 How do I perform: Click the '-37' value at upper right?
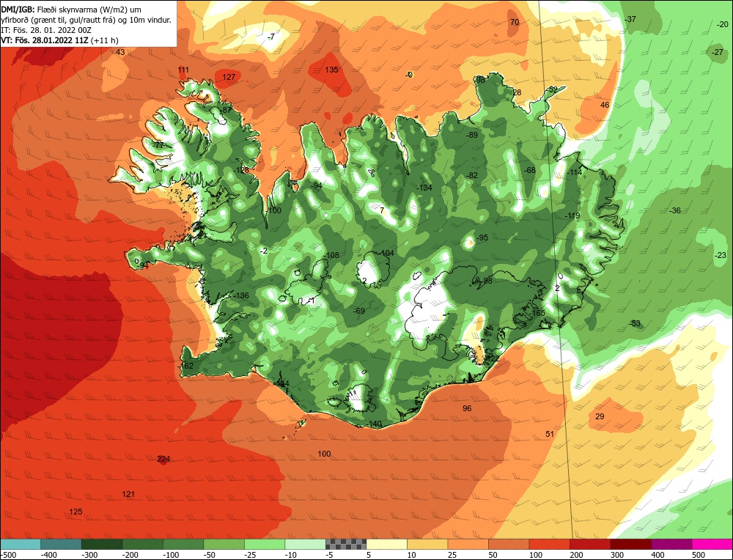point(630,19)
